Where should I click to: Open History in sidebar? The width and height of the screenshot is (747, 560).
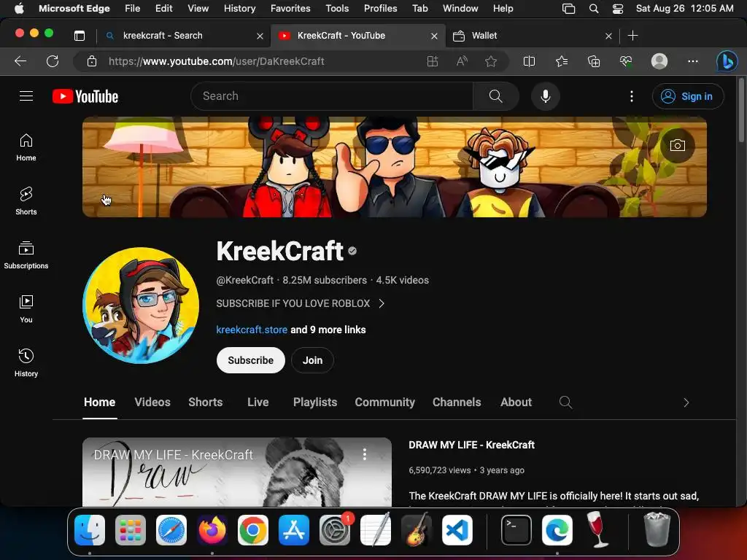pyautogui.click(x=26, y=363)
